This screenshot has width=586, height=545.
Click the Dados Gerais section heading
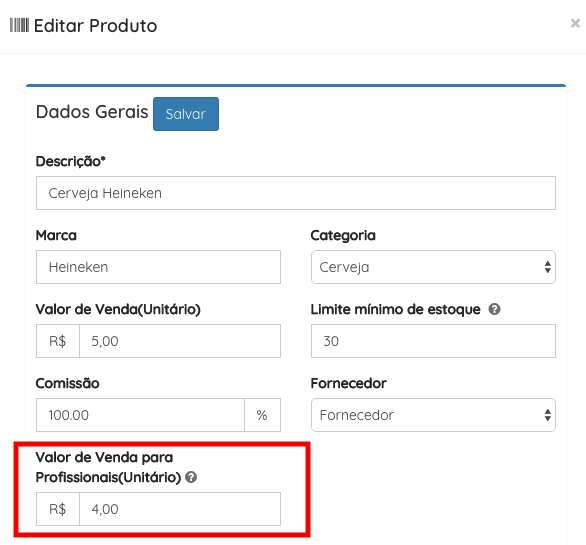[x=92, y=112]
